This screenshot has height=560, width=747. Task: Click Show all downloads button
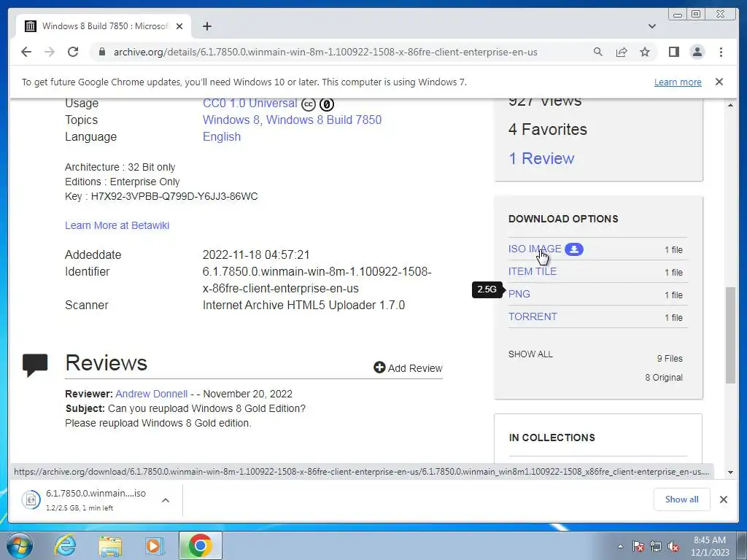[682, 499]
